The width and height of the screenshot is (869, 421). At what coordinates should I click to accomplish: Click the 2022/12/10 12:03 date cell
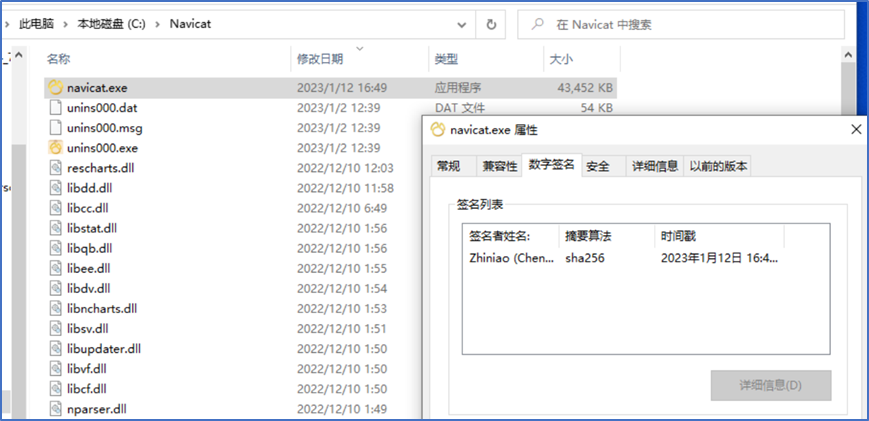click(x=345, y=168)
